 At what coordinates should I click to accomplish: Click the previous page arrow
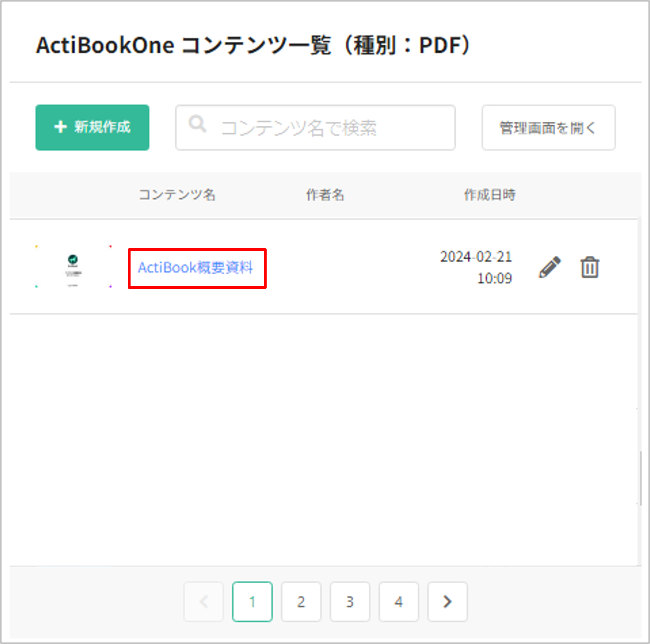204,601
